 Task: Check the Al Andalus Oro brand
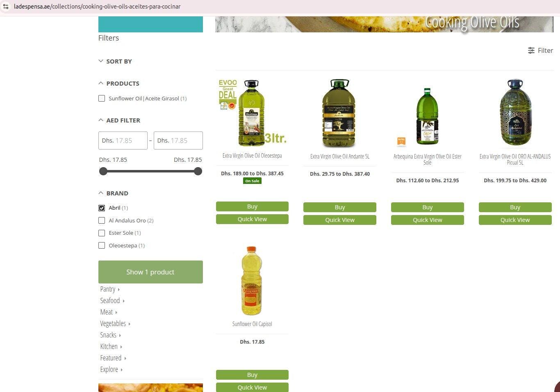click(x=102, y=220)
